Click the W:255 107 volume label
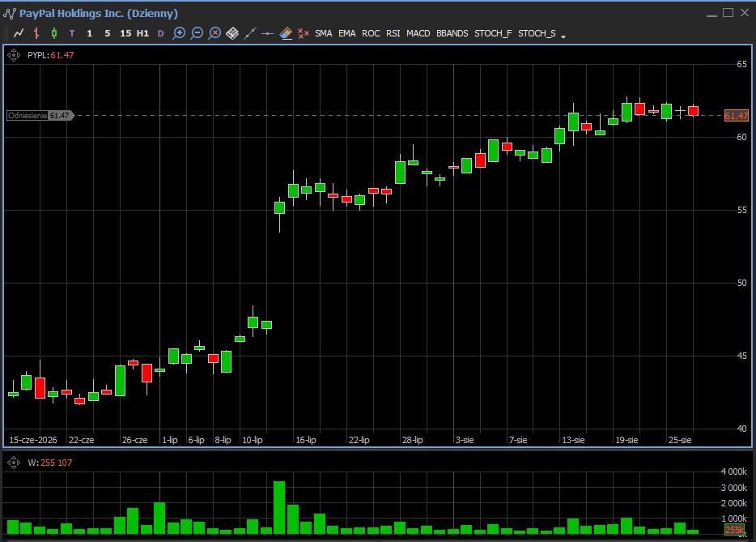 point(49,463)
